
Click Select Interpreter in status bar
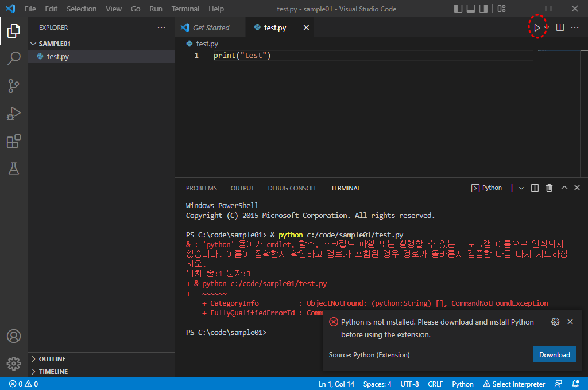click(514, 384)
